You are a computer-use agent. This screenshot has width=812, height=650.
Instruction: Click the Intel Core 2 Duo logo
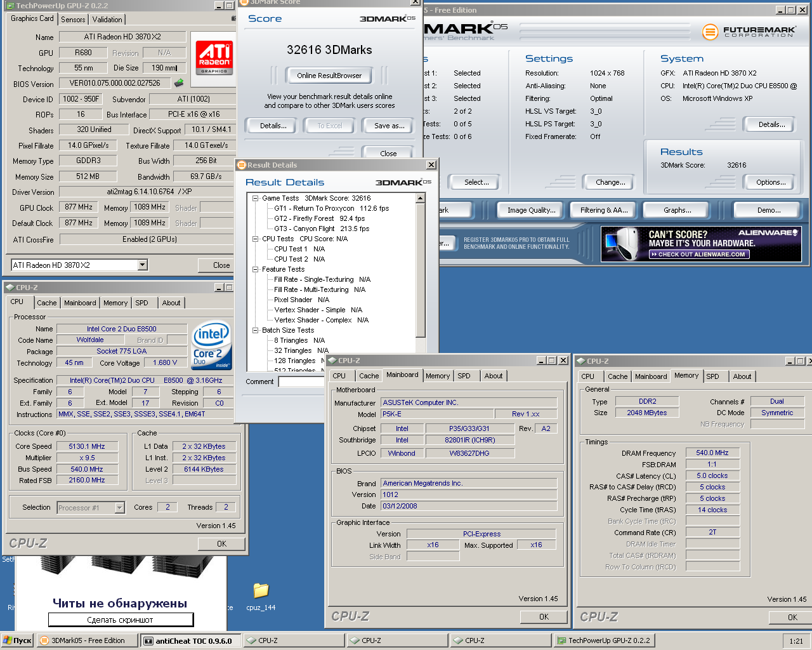(x=212, y=347)
